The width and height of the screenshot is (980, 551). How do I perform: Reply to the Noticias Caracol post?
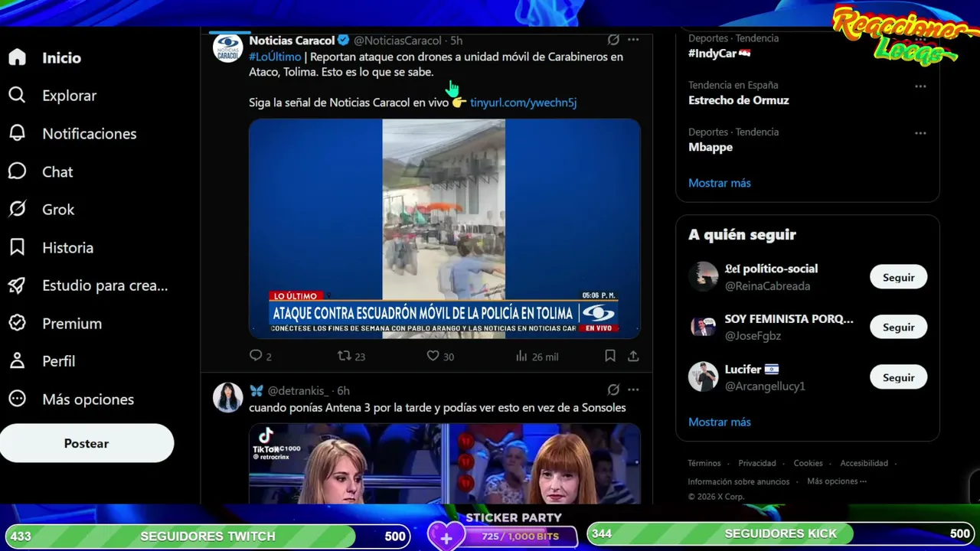[256, 356]
